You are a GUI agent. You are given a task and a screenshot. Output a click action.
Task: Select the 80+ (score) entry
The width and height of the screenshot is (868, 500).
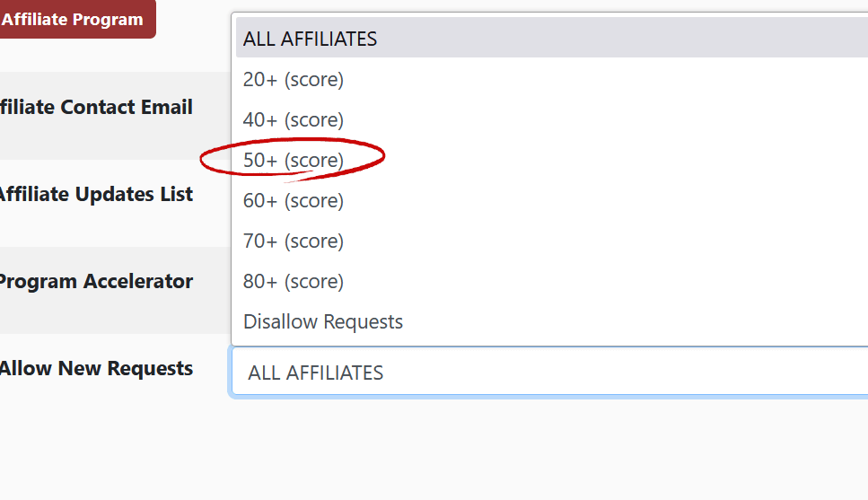tap(294, 281)
